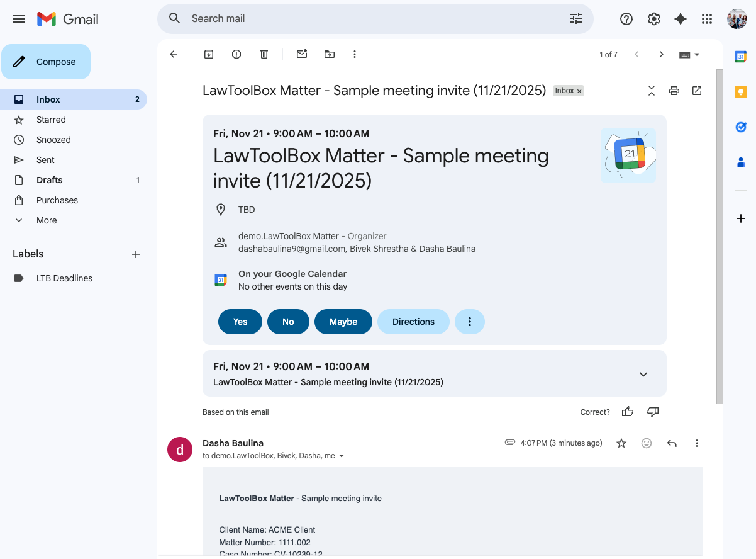Image resolution: width=756 pixels, height=559 pixels.
Task: Report this email as spam
Action: pyautogui.click(x=236, y=54)
